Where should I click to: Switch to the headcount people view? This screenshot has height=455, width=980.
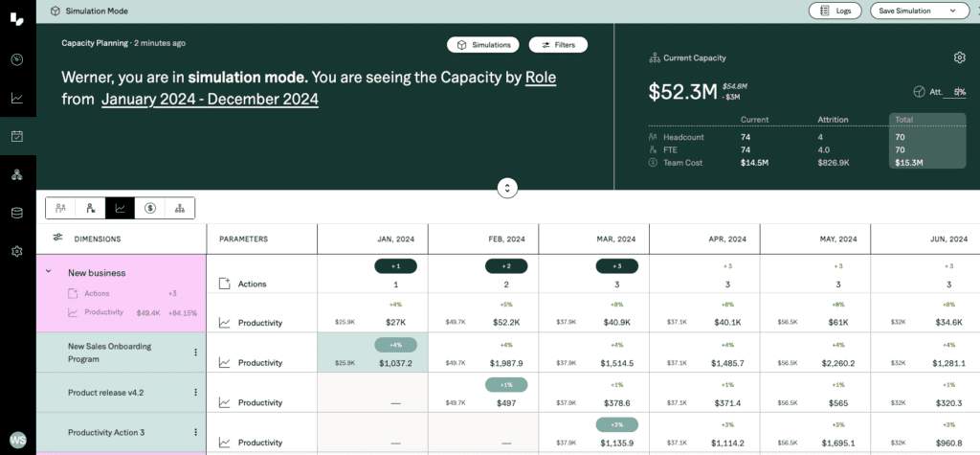pos(60,208)
